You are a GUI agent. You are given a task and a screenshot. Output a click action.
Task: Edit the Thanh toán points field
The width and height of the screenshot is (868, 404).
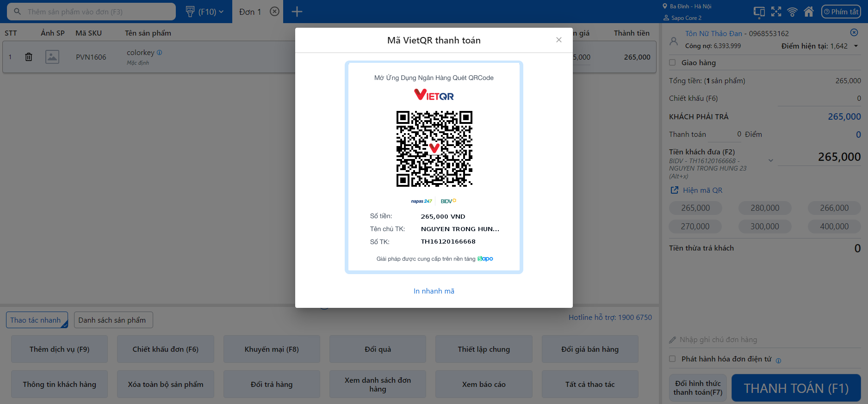tap(725, 134)
